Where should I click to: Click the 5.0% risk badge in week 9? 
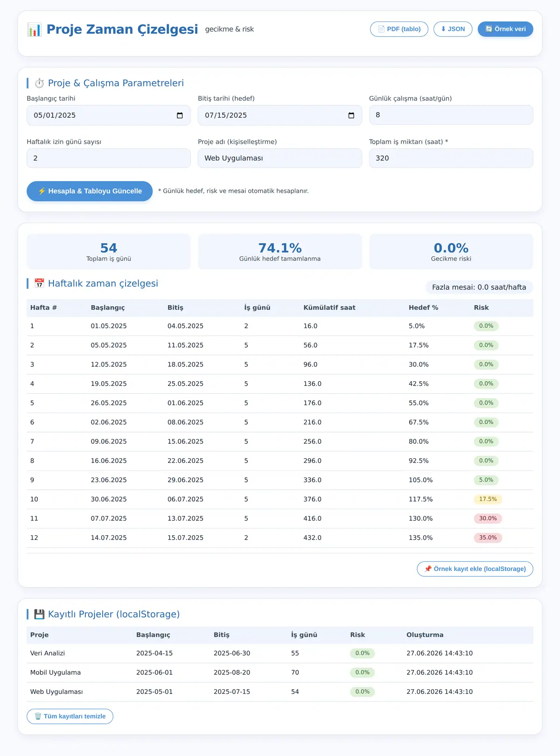(x=486, y=480)
